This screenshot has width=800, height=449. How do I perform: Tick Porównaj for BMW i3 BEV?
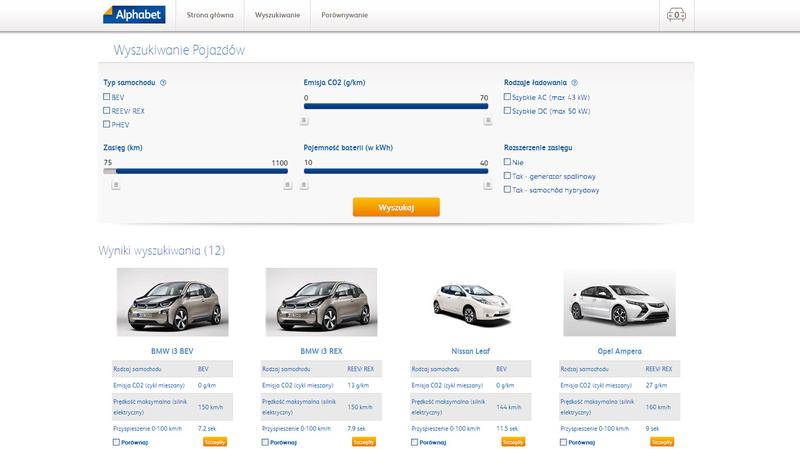pos(116,442)
